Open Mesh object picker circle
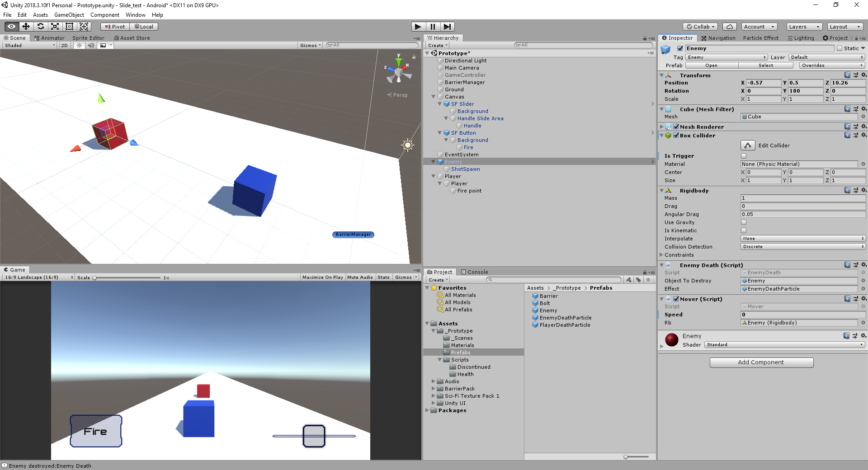The height and width of the screenshot is (470, 868). coord(863,117)
